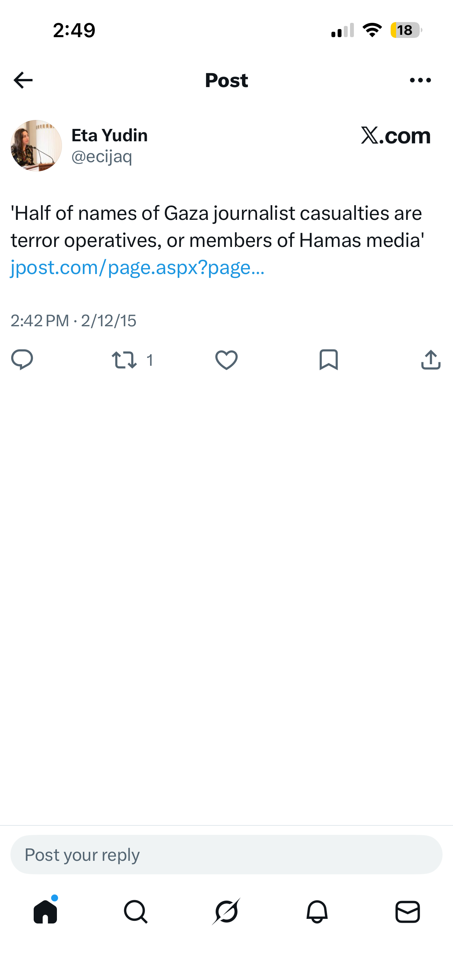Go to the Home tab
Viewport: 453px width, 980px height.
coord(46,911)
